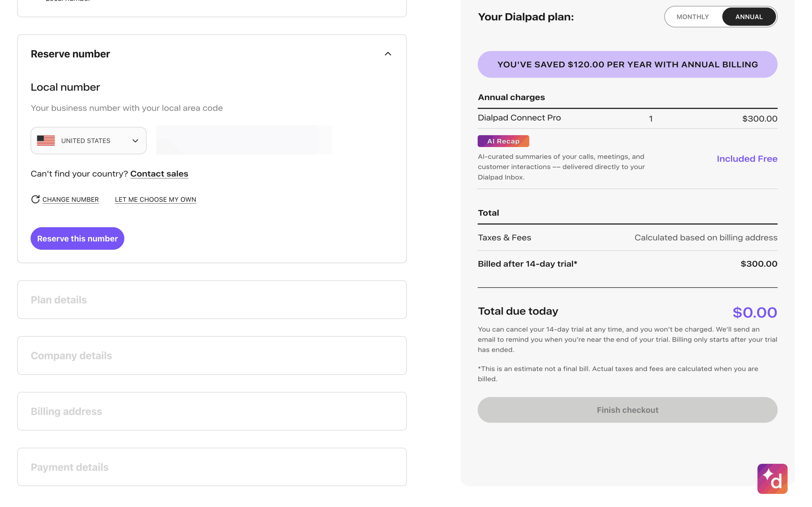Expand the Company details section
The width and height of the screenshot is (812, 507).
(x=212, y=355)
